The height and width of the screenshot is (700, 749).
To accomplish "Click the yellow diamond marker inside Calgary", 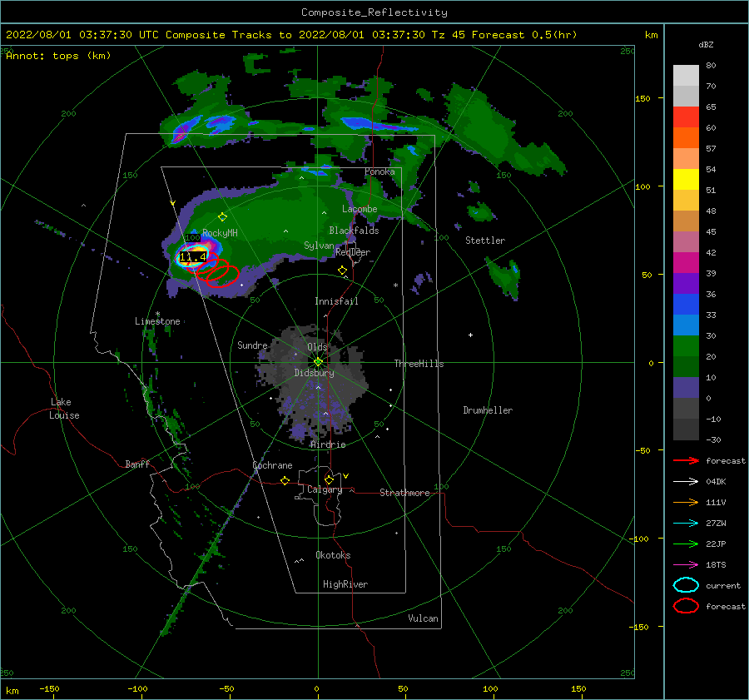I will click(329, 479).
